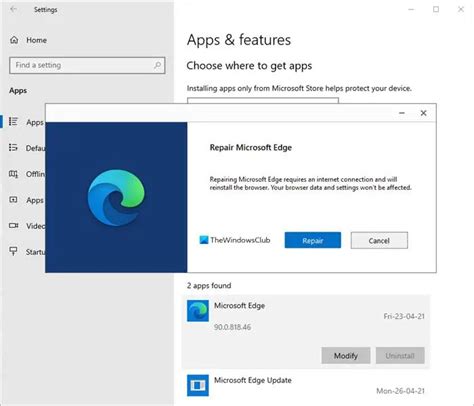Close the Settings window
Screen dimensions: 474x406
coord(461,9)
